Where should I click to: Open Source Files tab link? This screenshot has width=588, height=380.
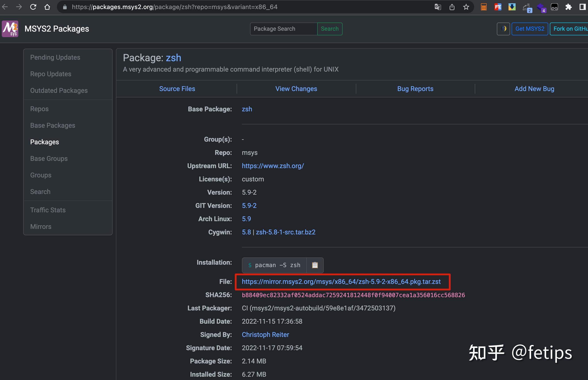click(x=177, y=89)
